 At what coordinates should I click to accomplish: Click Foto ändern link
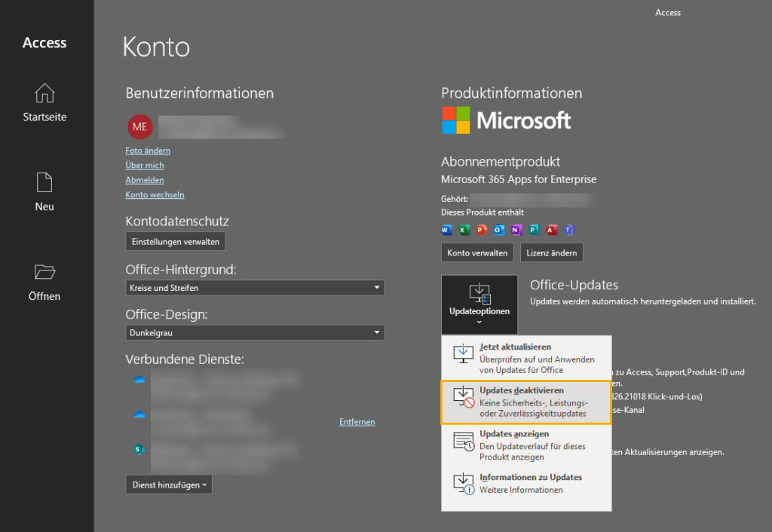click(x=148, y=151)
